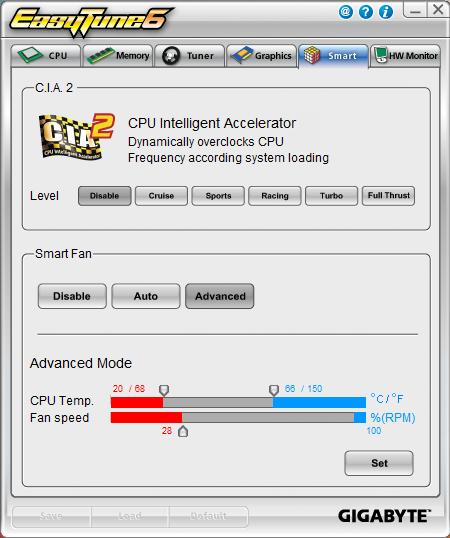Viewport: 450px width, 538px height.
Task: Choose the Full Thrust level
Action: pyautogui.click(x=388, y=196)
